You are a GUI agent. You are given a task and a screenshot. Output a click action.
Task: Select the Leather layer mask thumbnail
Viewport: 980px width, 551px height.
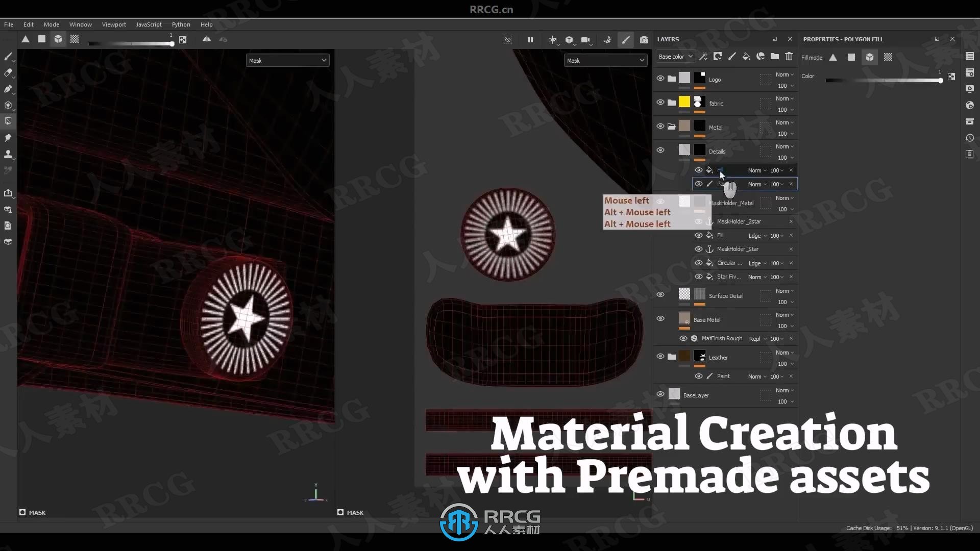[x=700, y=356]
